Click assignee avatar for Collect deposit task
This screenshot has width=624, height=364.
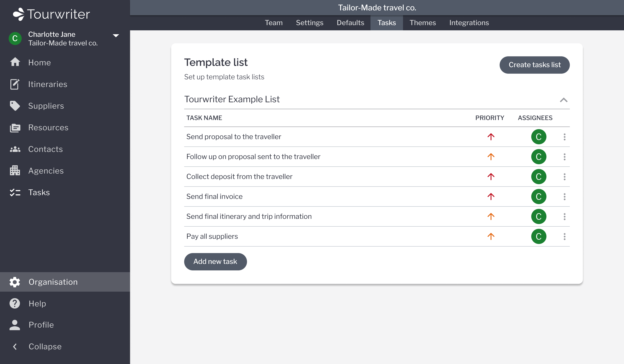coord(539,177)
